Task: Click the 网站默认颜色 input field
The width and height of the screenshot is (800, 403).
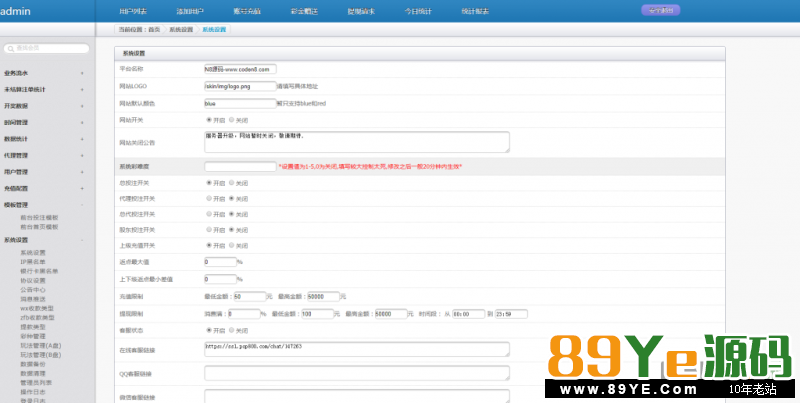Action: click(x=240, y=102)
